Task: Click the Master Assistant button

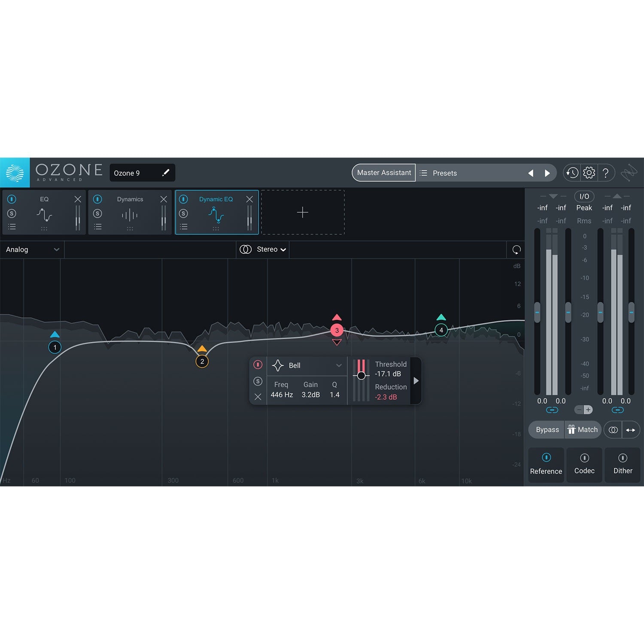Action: tap(384, 173)
